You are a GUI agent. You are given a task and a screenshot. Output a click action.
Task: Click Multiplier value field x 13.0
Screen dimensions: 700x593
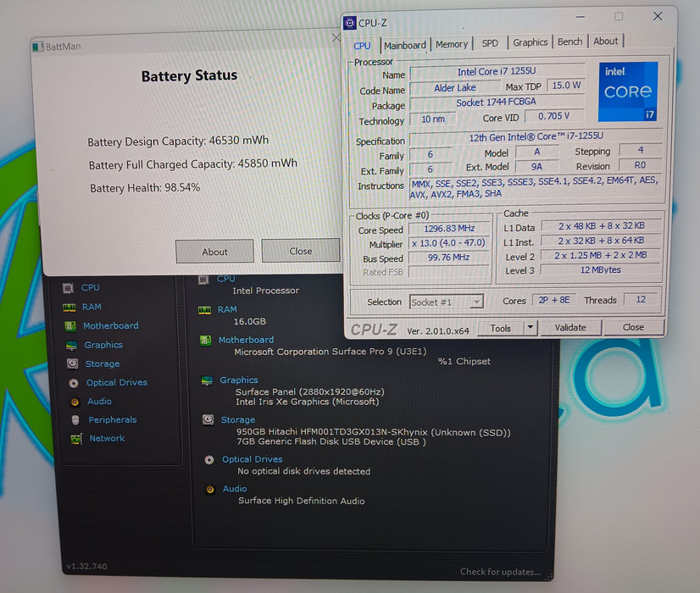point(448,243)
